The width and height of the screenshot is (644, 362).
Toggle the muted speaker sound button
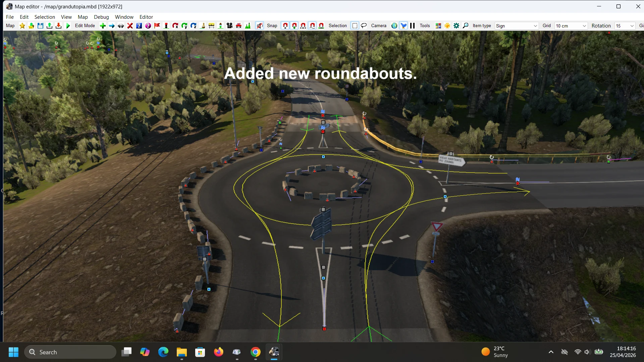pyautogui.click(x=260, y=26)
